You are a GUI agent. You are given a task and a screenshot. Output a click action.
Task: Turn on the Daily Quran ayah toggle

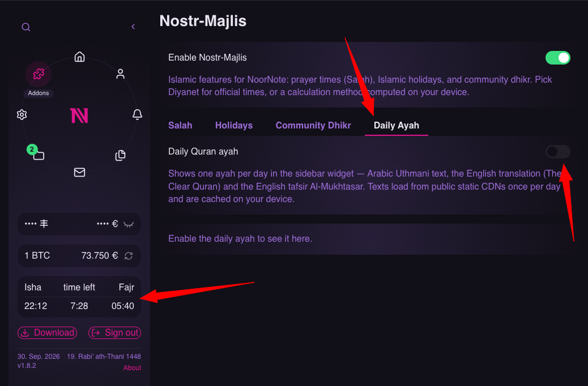click(x=557, y=152)
